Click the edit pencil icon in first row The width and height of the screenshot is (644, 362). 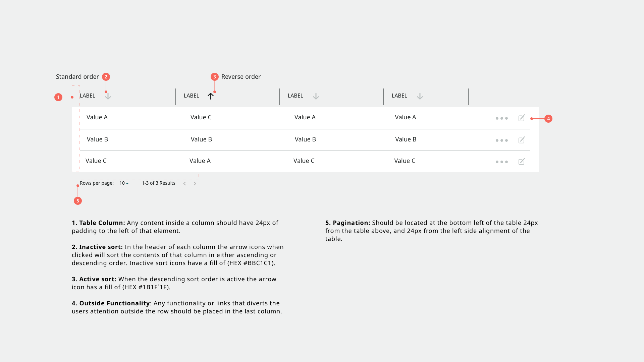point(522,118)
